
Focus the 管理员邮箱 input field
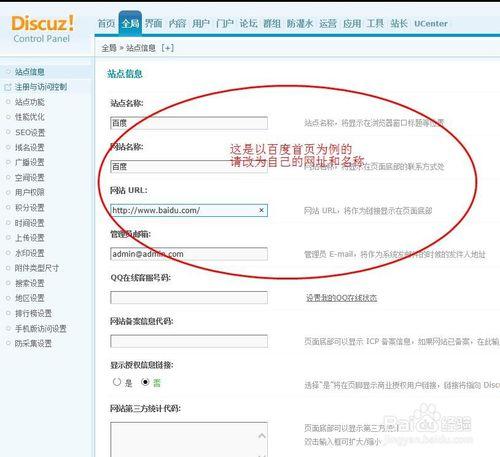click(x=189, y=254)
